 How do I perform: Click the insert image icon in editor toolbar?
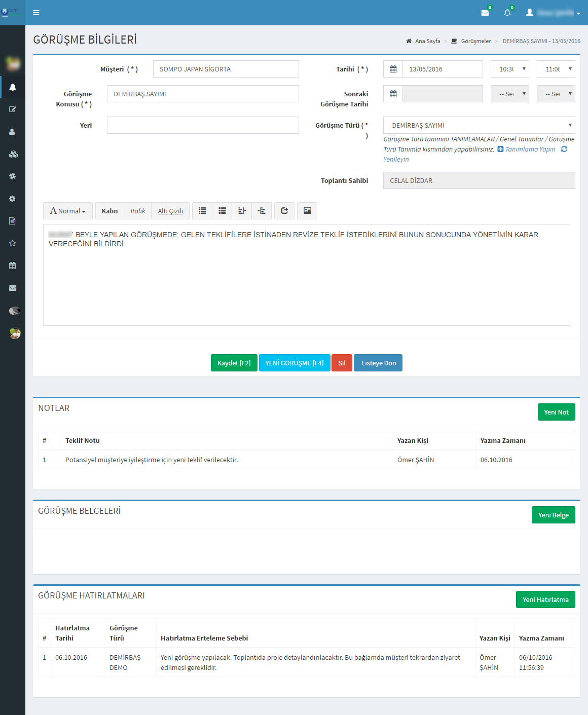307,211
